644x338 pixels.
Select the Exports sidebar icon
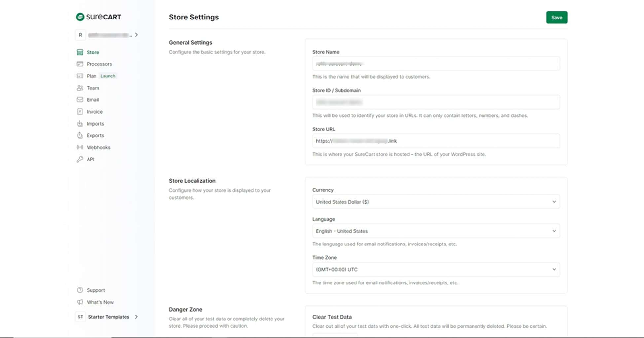tap(80, 135)
